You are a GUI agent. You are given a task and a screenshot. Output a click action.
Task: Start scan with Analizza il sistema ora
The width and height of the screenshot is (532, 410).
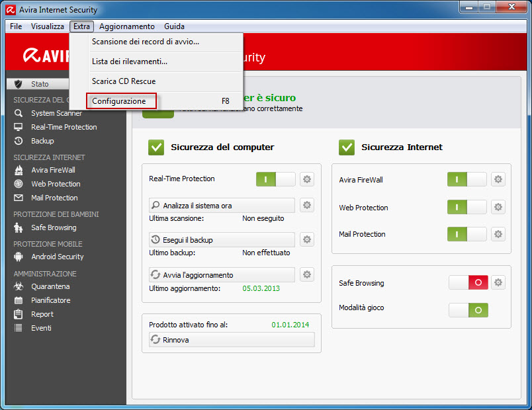point(222,205)
